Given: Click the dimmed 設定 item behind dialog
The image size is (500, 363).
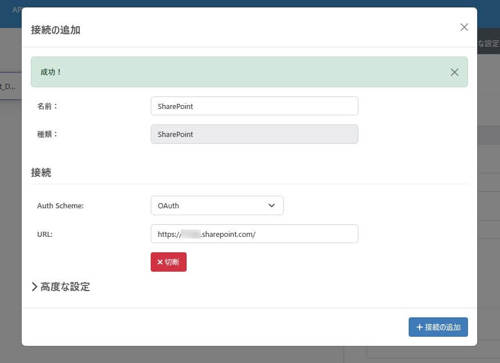Looking at the screenshot, I should coord(489,43).
